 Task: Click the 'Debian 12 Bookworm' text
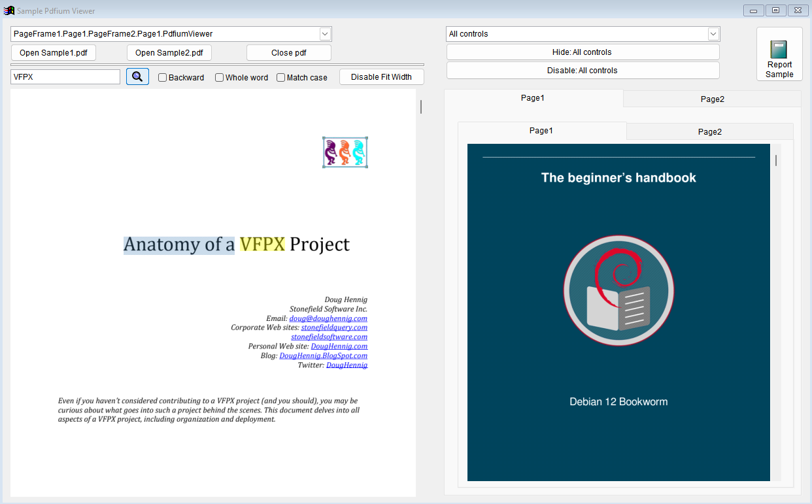point(618,401)
